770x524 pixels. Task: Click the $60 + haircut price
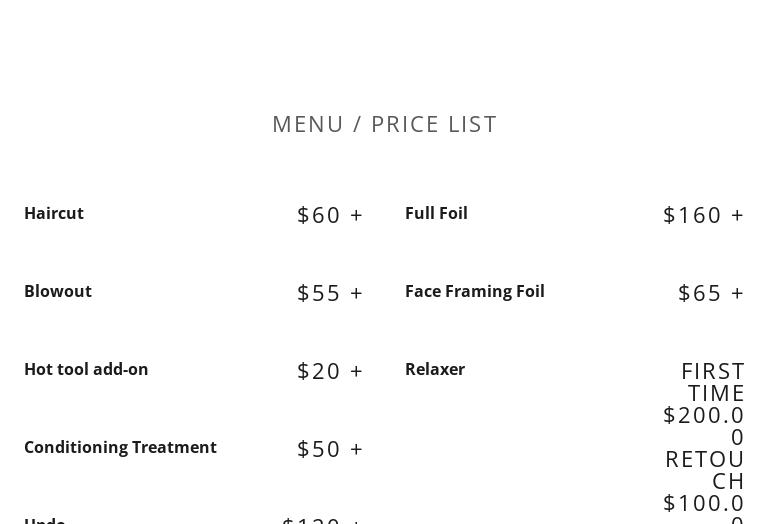pos(330,214)
